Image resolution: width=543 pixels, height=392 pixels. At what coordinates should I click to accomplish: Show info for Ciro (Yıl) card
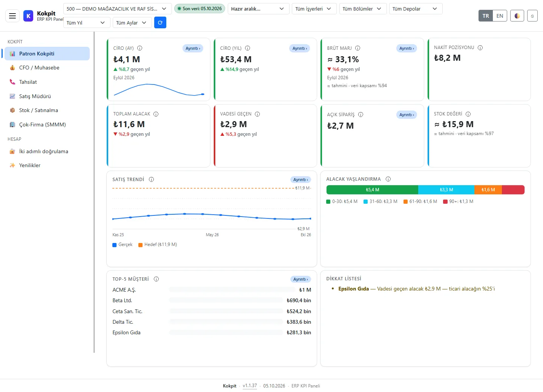(247, 48)
